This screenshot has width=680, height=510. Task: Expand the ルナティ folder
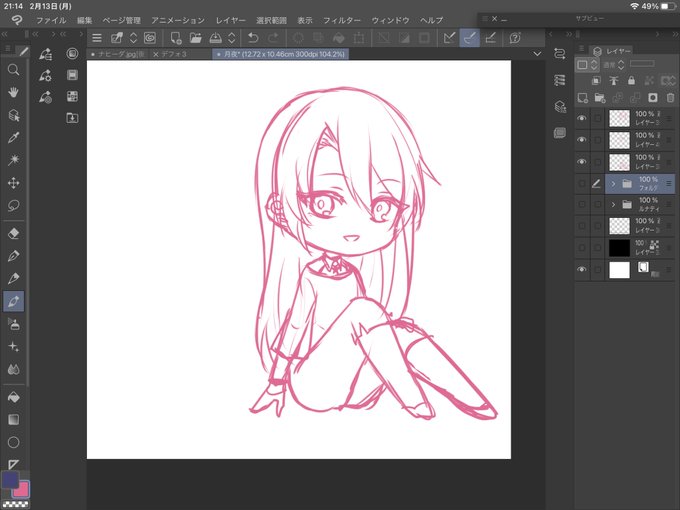[x=613, y=204]
